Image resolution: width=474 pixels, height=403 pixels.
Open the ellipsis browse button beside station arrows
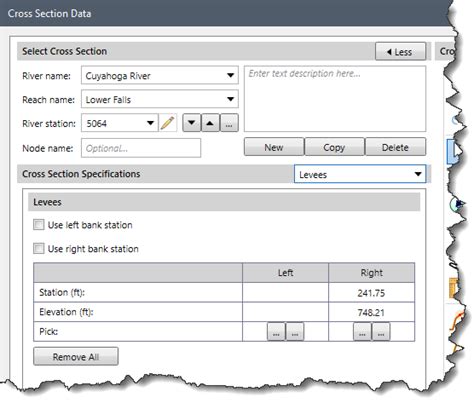(229, 123)
